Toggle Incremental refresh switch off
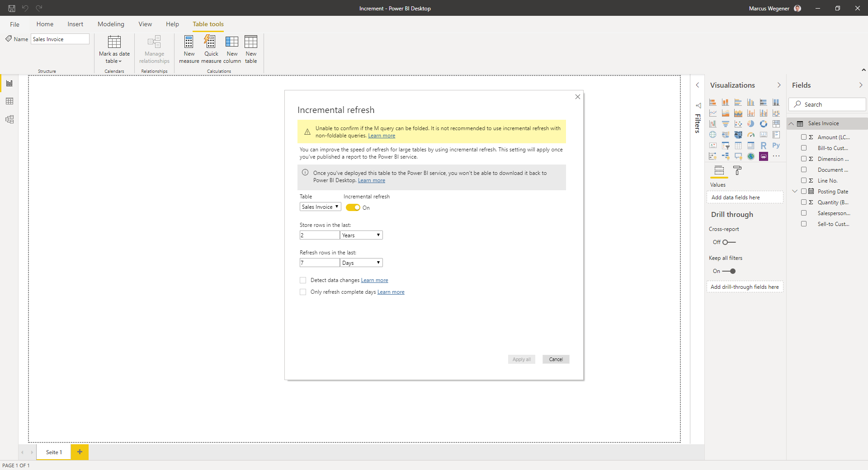Image resolution: width=868 pixels, height=470 pixels. coord(353,208)
